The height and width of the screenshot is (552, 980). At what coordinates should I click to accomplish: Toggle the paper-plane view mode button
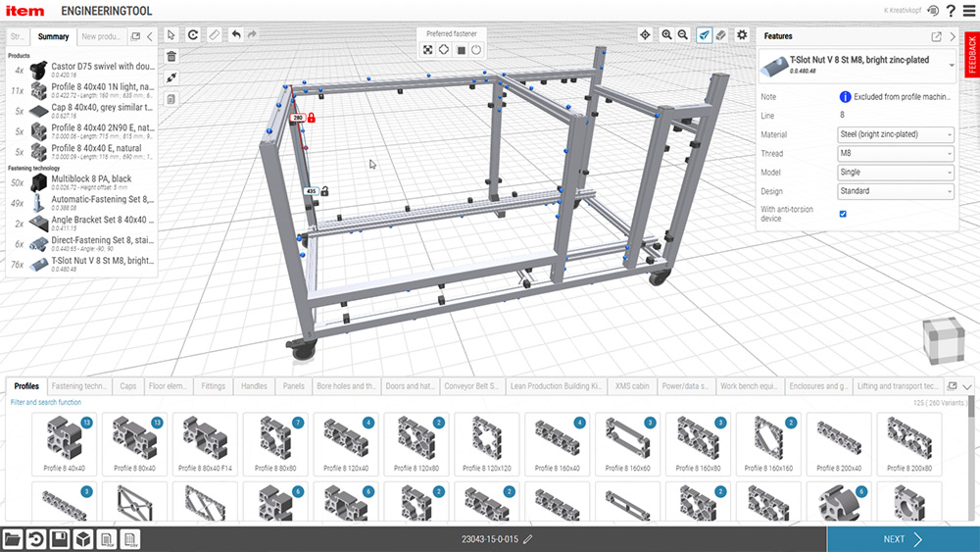pos(705,35)
